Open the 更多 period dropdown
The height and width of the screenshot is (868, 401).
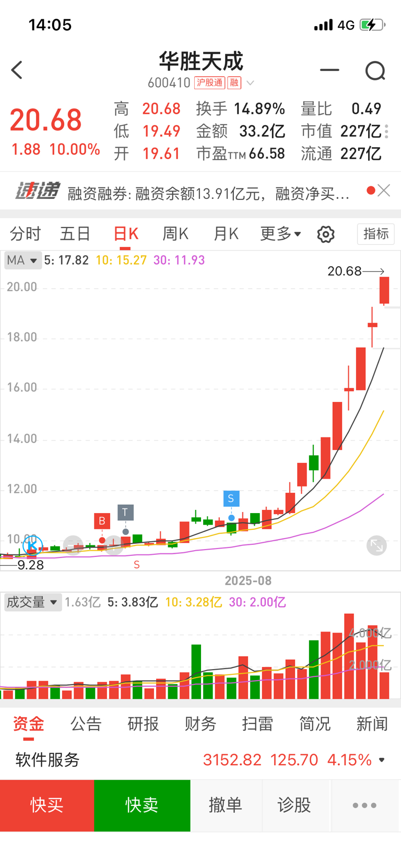[280, 234]
